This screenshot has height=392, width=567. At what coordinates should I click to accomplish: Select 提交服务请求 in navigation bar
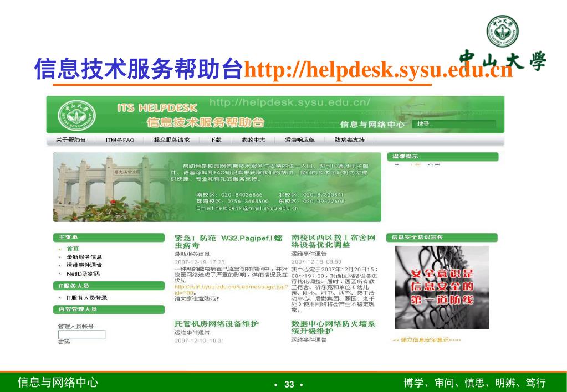point(172,140)
